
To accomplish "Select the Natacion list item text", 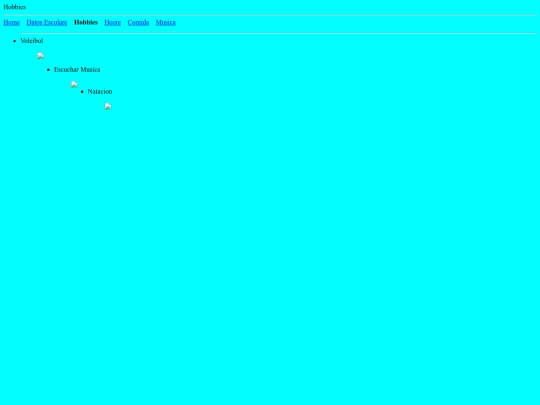I will (100, 92).
